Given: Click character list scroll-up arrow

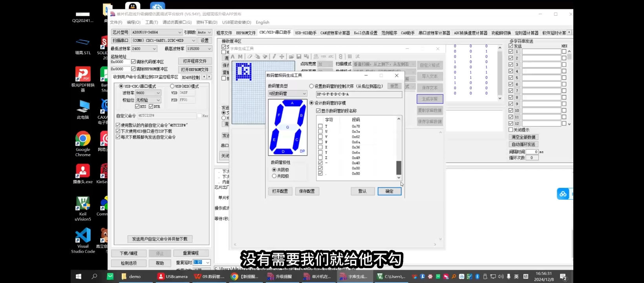Looking at the screenshot, I should point(399,119).
